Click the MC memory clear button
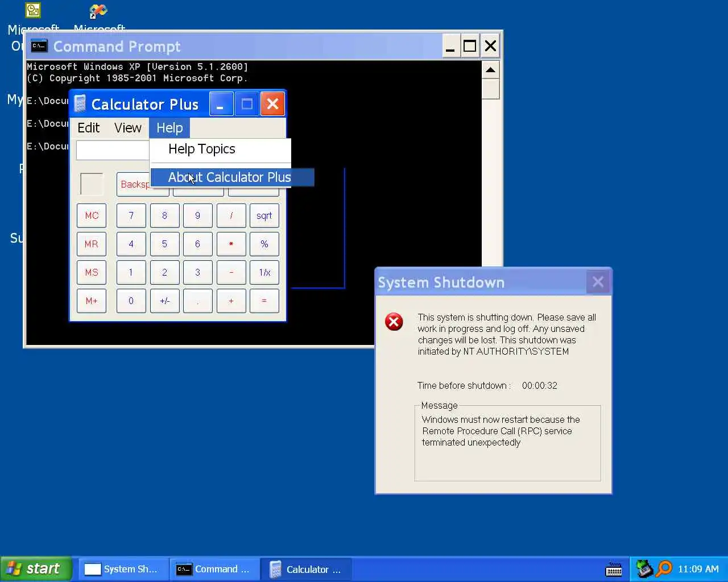This screenshot has width=728, height=582. click(x=92, y=215)
